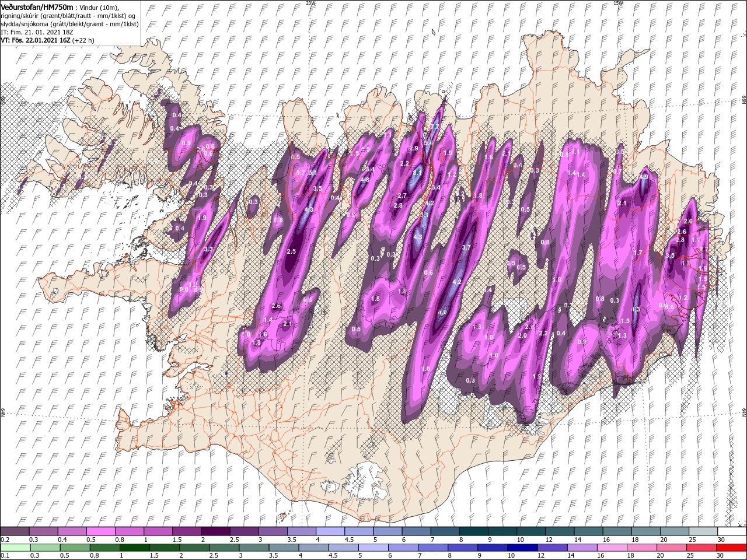Pick top-row legend swatch starting at 12
The height and width of the screenshot is (560, 747).
click(x=560, y=531)
